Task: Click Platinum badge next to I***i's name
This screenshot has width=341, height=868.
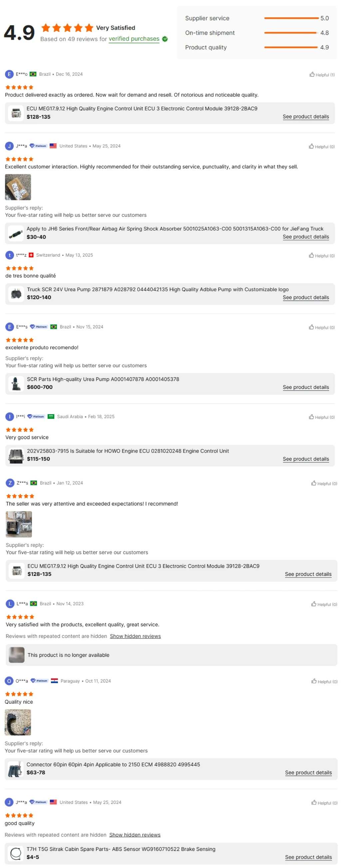Action: click(x=36, y=417)
